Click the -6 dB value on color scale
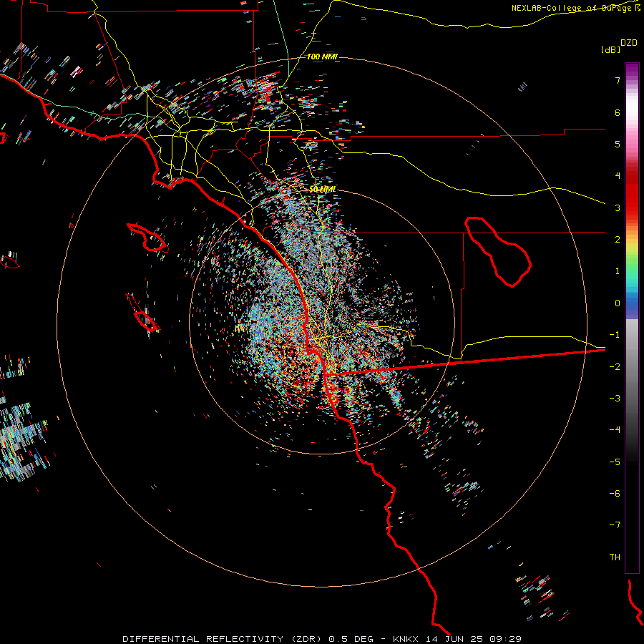 [x=615, y=494]
